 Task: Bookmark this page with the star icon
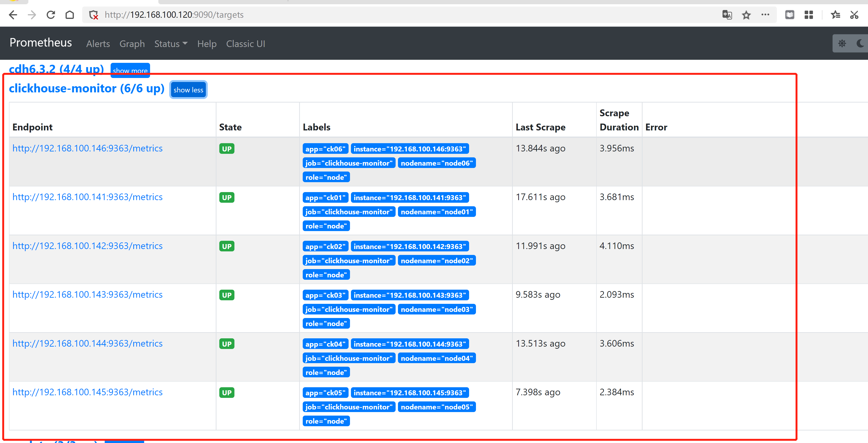[746, 15]
